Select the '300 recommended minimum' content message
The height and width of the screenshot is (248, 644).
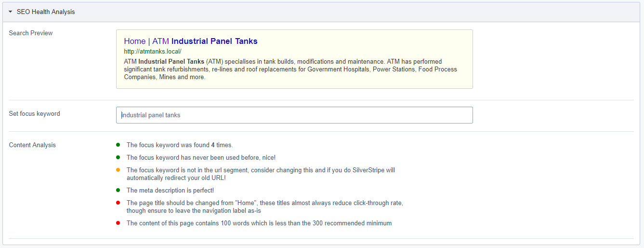259,223
